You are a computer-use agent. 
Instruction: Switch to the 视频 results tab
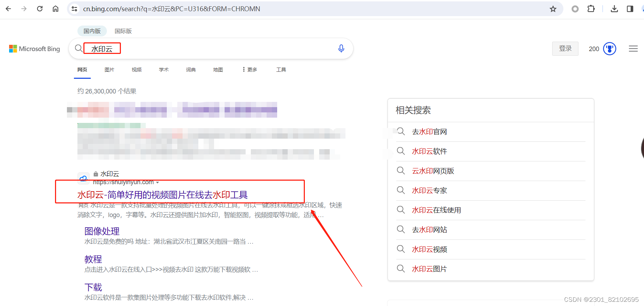[137, 70]
